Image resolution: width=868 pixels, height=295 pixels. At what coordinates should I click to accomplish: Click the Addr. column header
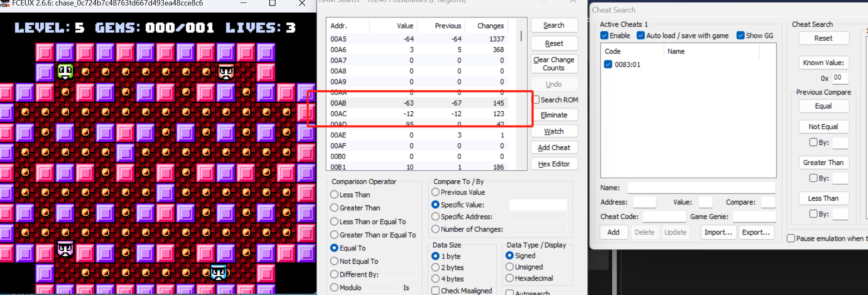pos(348,26)
